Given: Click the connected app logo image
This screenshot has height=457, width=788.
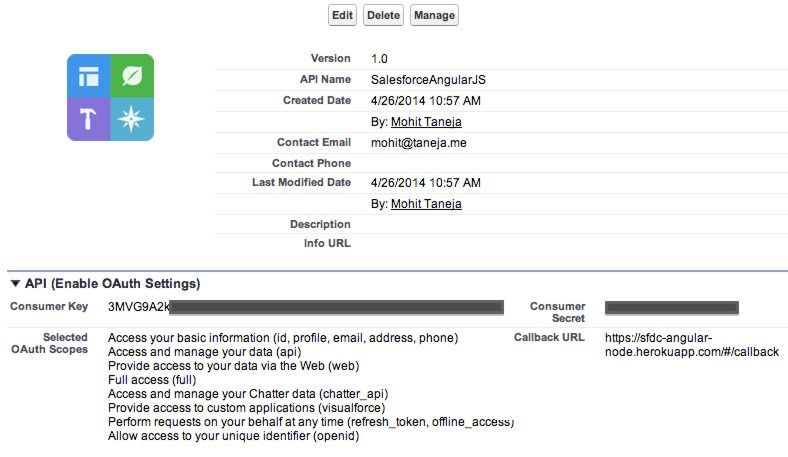Looking at the screenshot, I should (x=111, y=98).
